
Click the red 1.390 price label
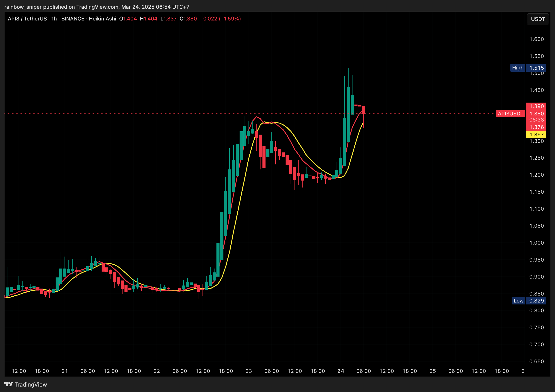click(x=536, y=106)
